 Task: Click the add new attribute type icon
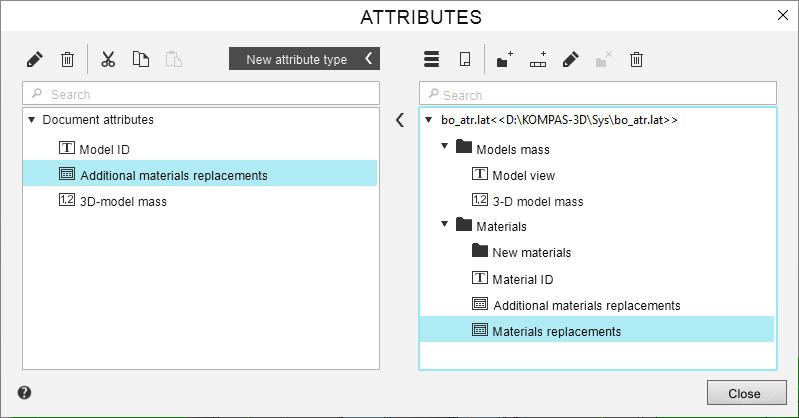538,60
